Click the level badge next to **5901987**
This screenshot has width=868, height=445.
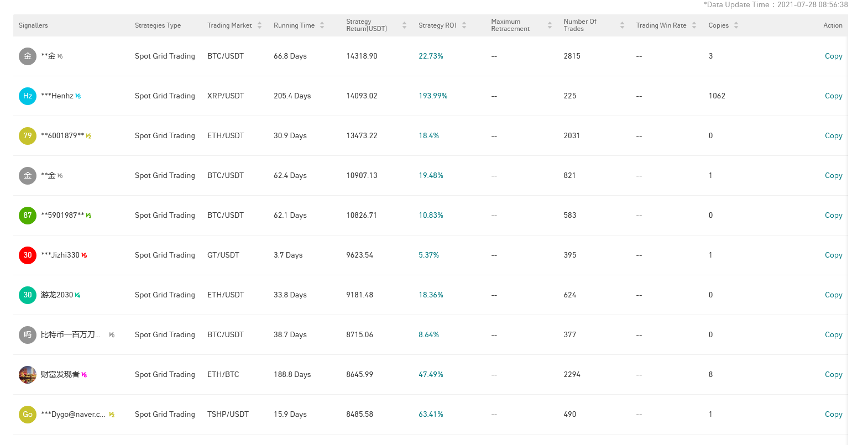(88, 216)
